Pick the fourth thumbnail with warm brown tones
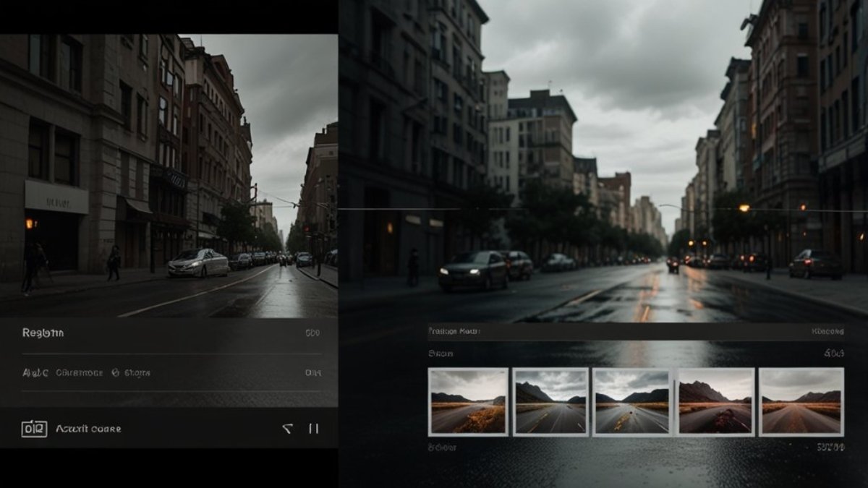 (716, 402)
